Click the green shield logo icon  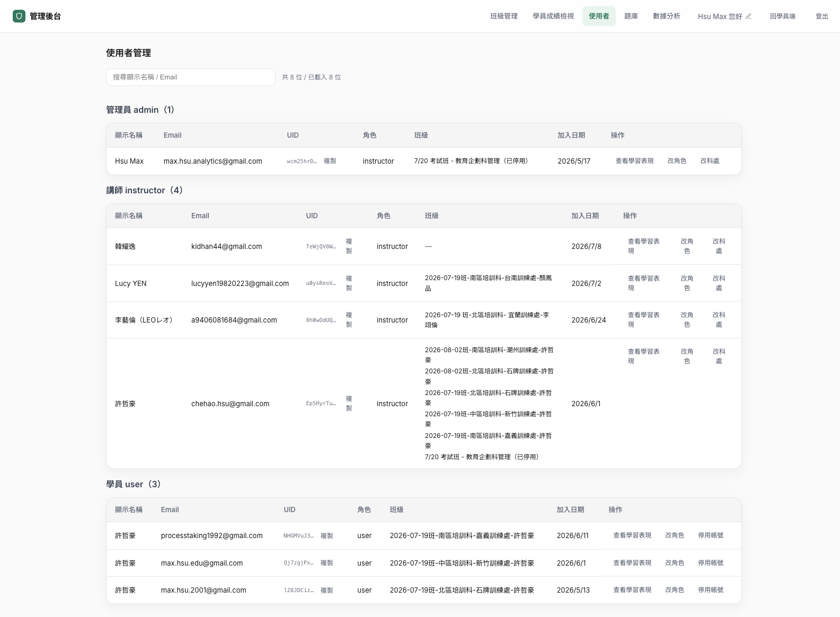(19, 16)
